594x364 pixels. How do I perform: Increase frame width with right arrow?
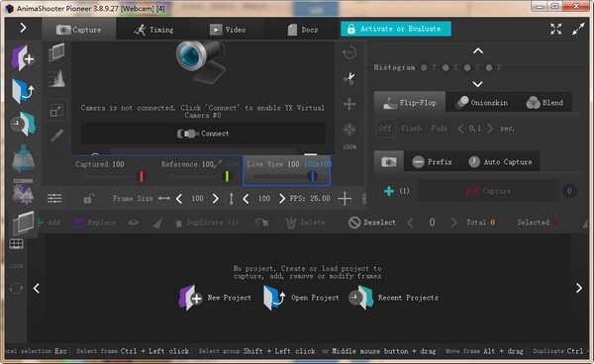tap(215, 198)
